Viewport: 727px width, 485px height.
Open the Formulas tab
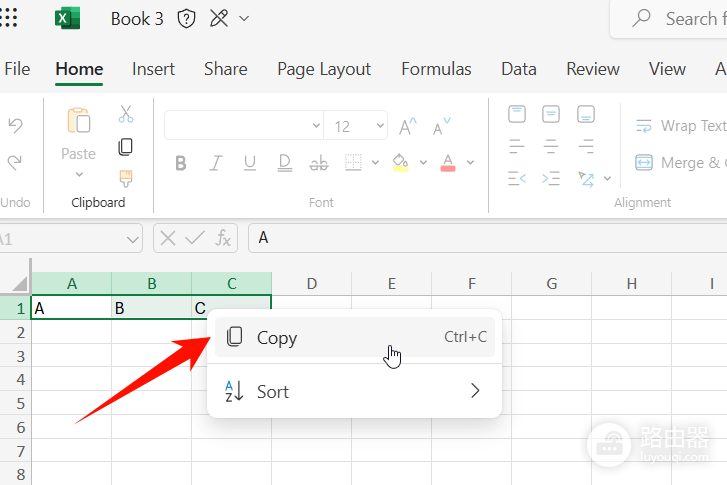click(436, 69)
